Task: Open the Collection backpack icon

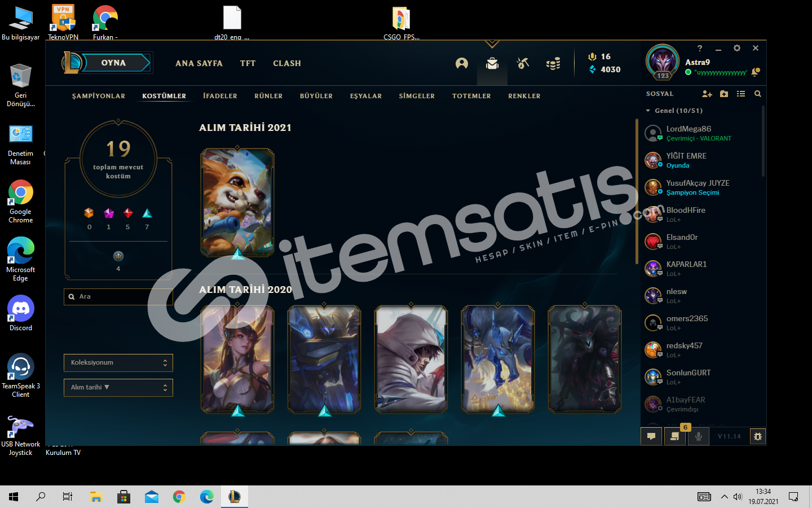Action: tap(492, 63)
